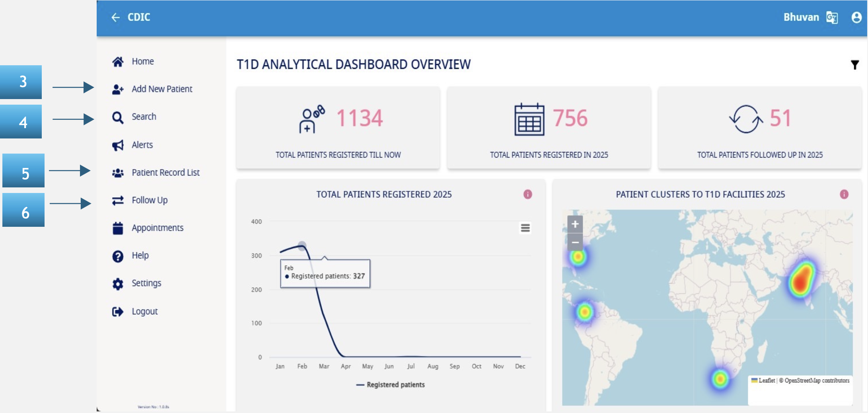Image resolution: width=868 pixels, height=413 pixels.
Task: Open Add New Patient page
Action: tap(162, 89)
